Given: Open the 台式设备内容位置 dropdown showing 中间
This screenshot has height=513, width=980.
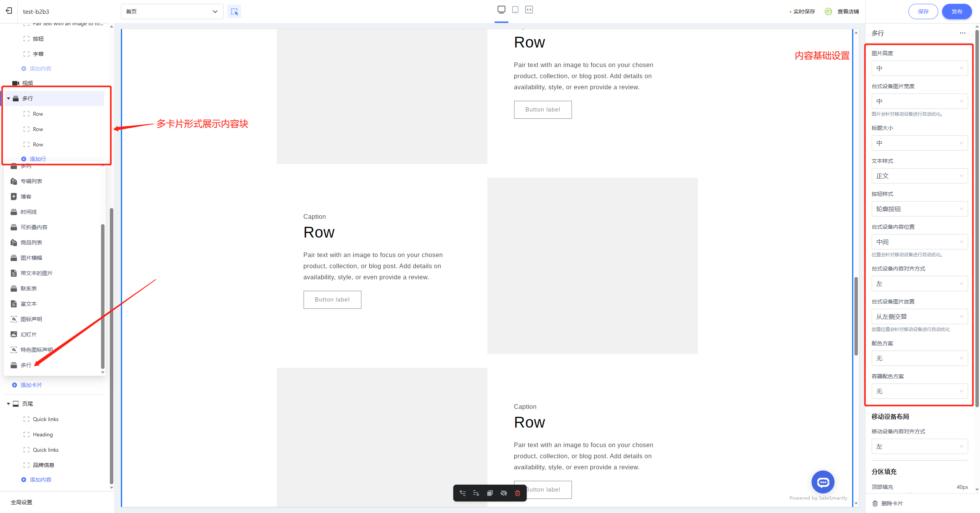Looking at the screenshot, I should tap(920, 242).
